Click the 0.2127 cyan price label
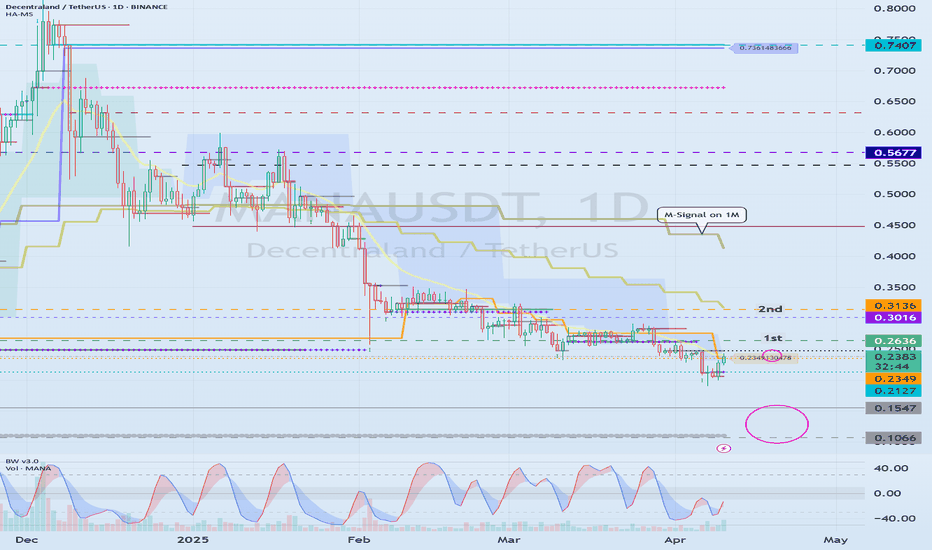This screenshot has width=932, height=550. pos(893,391)
